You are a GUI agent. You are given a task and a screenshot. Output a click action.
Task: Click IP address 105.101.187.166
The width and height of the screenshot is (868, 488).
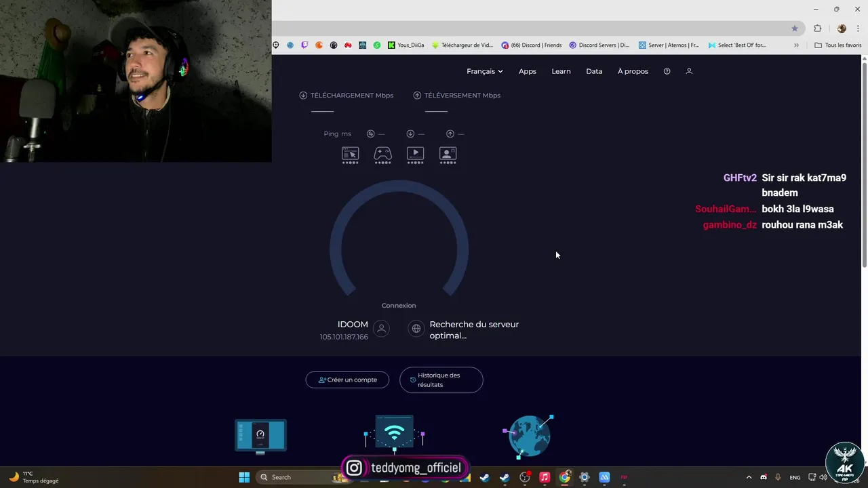pyautogui.click(x=344, y=337)
